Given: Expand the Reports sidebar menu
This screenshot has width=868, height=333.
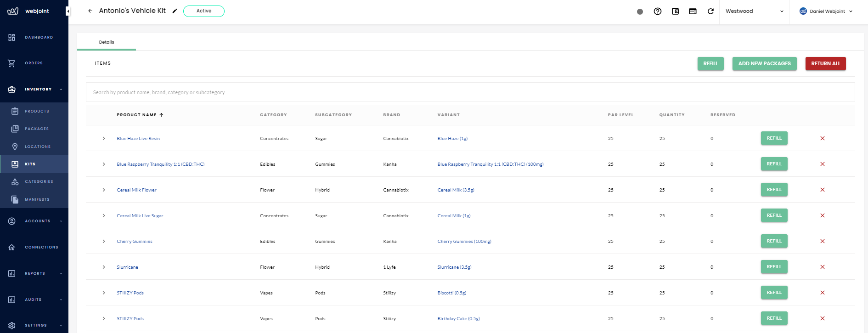Looking at the screenshot, I should 34,273.
